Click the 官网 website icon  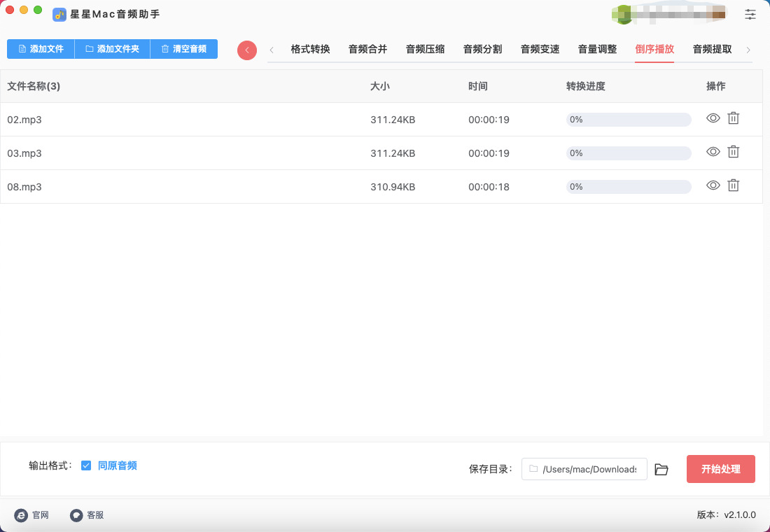click(x=21, y=515)
